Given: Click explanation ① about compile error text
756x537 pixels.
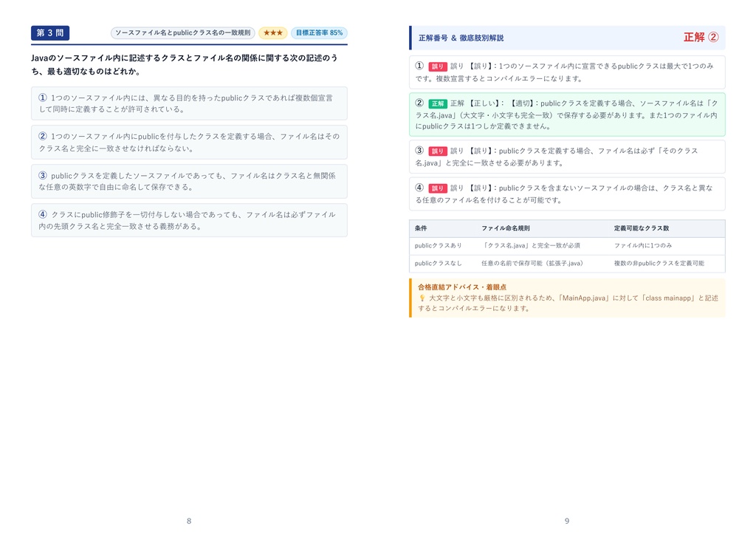Looking at the screenshot, I should pos(567,72).
